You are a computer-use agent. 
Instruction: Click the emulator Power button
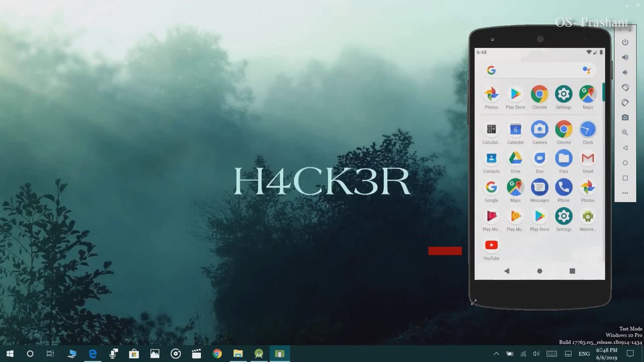pos(625,42)
